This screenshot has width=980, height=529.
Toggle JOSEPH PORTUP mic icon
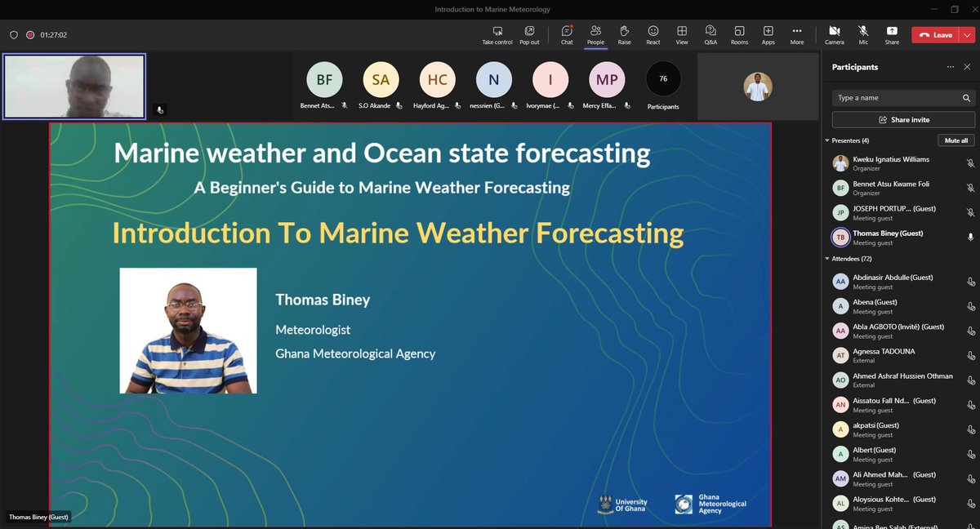tap(969, 212)
